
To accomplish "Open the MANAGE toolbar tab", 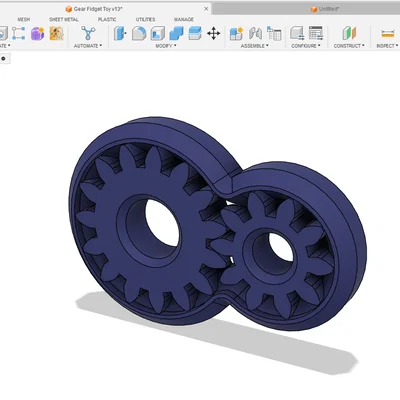I will click(184, 19).
